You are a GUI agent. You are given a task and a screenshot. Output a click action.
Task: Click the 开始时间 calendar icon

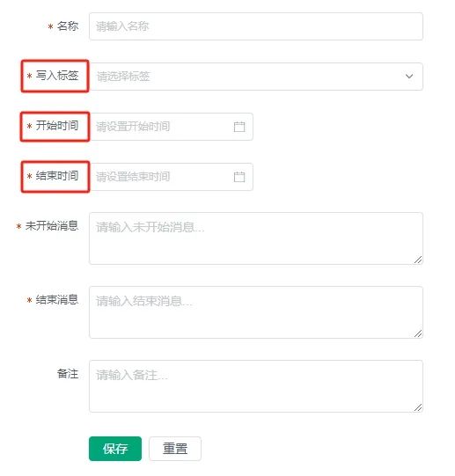coord(239,127)
